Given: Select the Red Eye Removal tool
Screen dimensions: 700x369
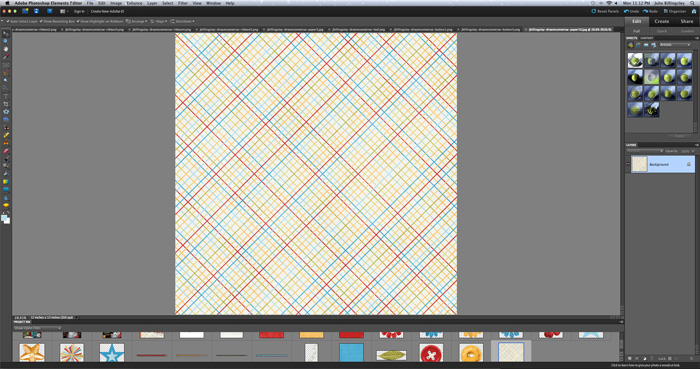Looking at the screenshot, I should [6, 128].
